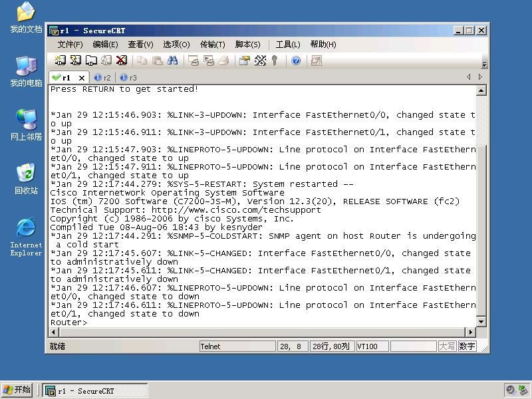532x399 pixels.
Task: Click the cisco.com/techsupport URL text
Action: (x=236, y=210)
